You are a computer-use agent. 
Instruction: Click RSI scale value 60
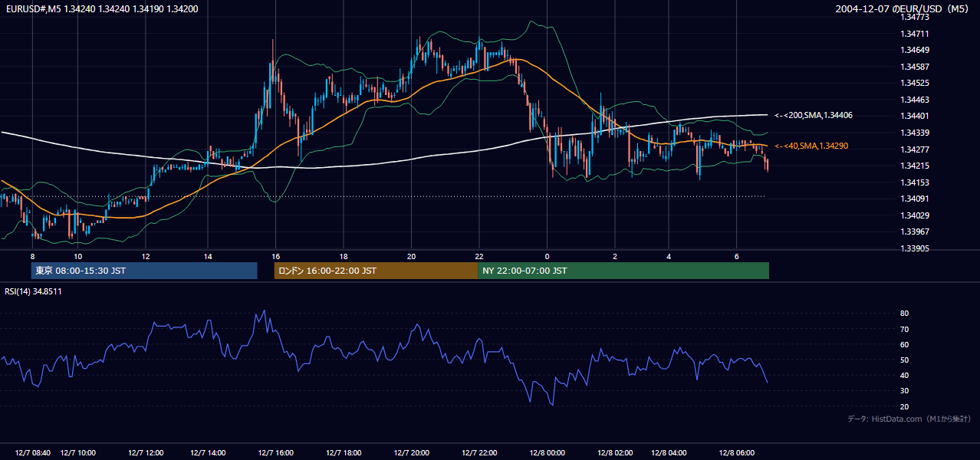[904, 344]
